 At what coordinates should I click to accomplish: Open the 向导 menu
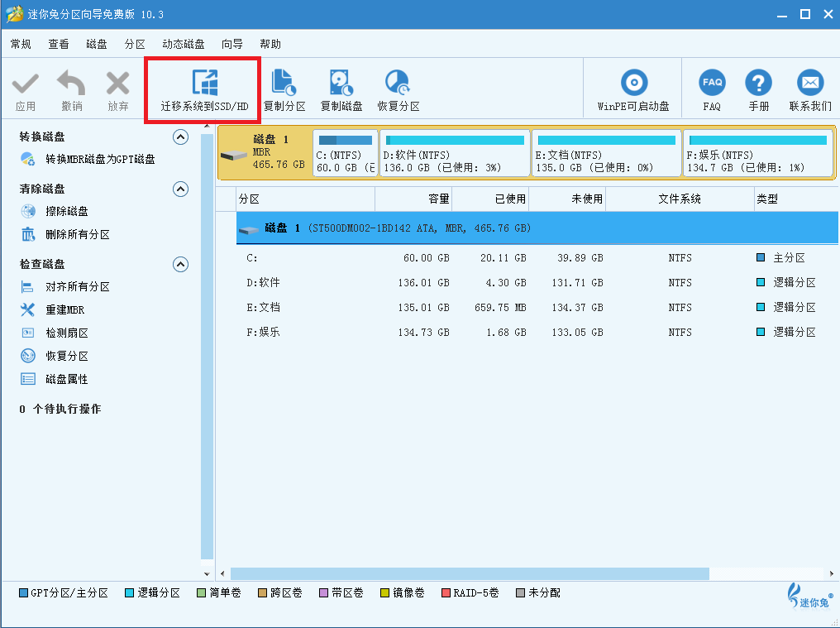pyautogui.click(x=232, y=44)
